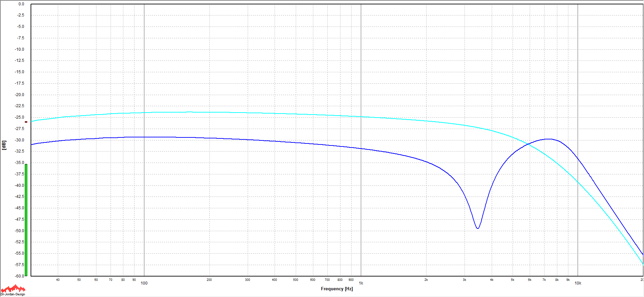Click the 10k frequency tick label

(578, 283)
